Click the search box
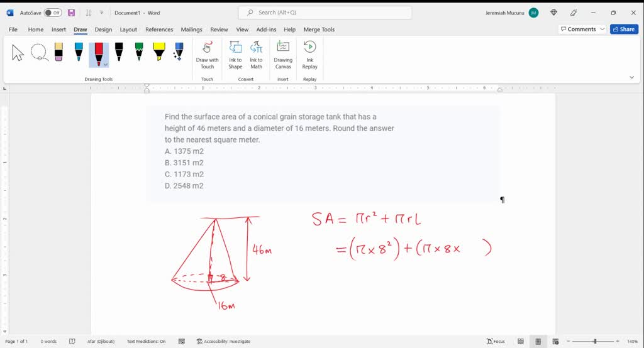644x348 pixels. click(325, 13)
